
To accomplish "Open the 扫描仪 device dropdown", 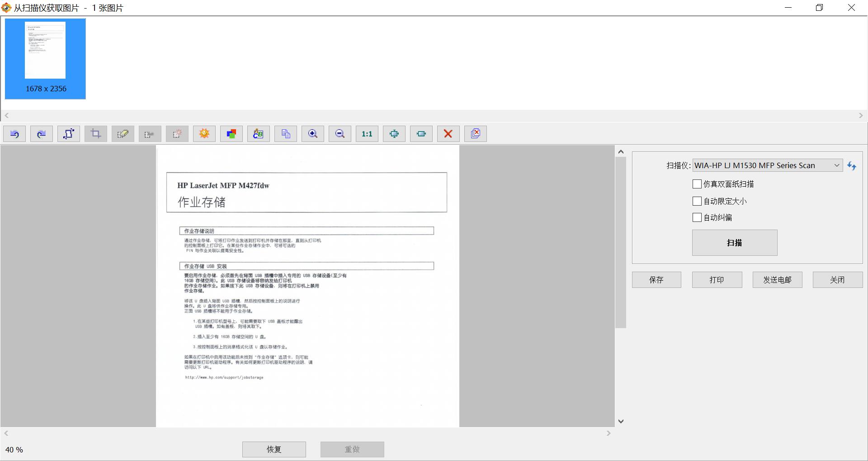I will click(768, 165).
